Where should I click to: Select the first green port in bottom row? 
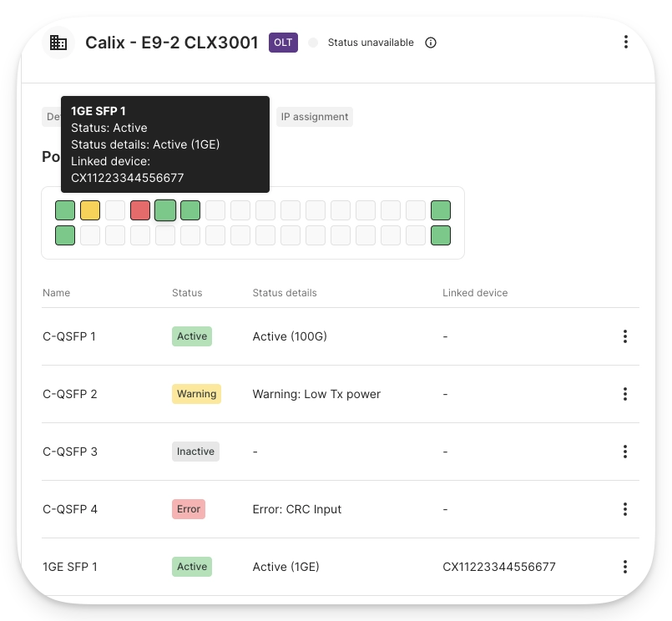point(65,235)
